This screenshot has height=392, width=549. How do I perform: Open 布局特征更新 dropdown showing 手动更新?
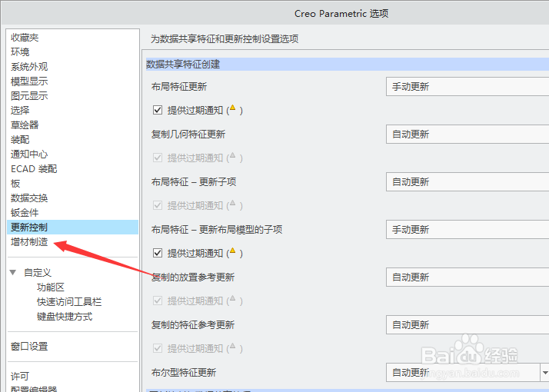[467, 87]
